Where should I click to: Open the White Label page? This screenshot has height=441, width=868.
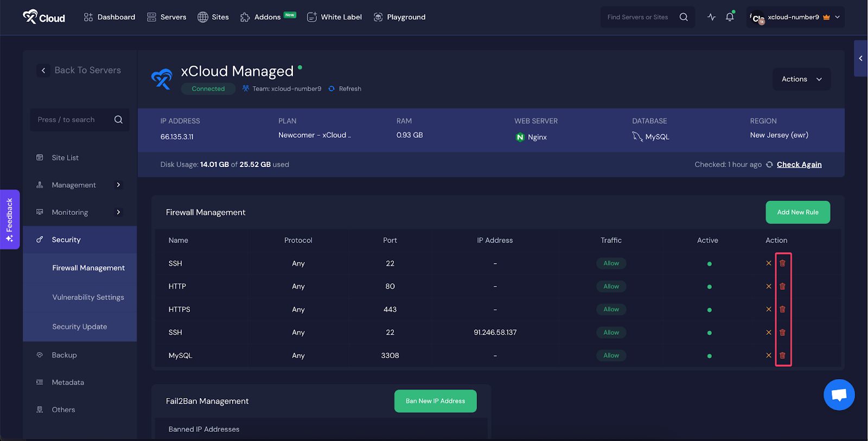click(334, 17)
